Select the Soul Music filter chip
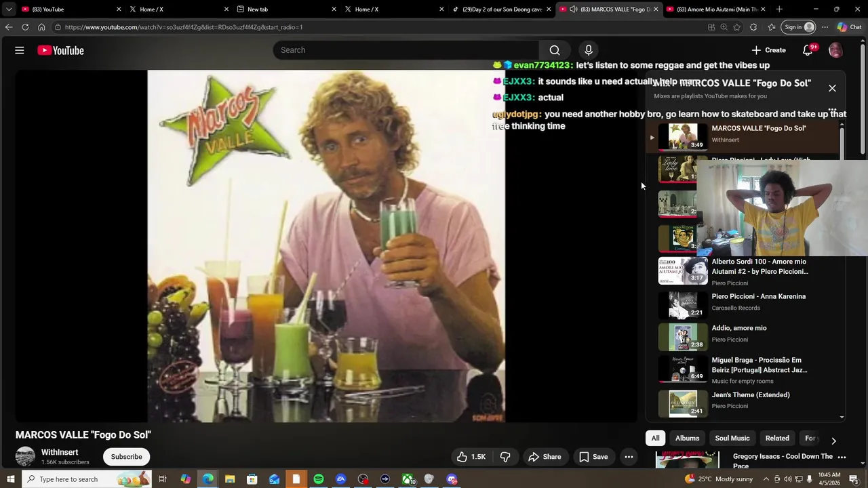 732,438
